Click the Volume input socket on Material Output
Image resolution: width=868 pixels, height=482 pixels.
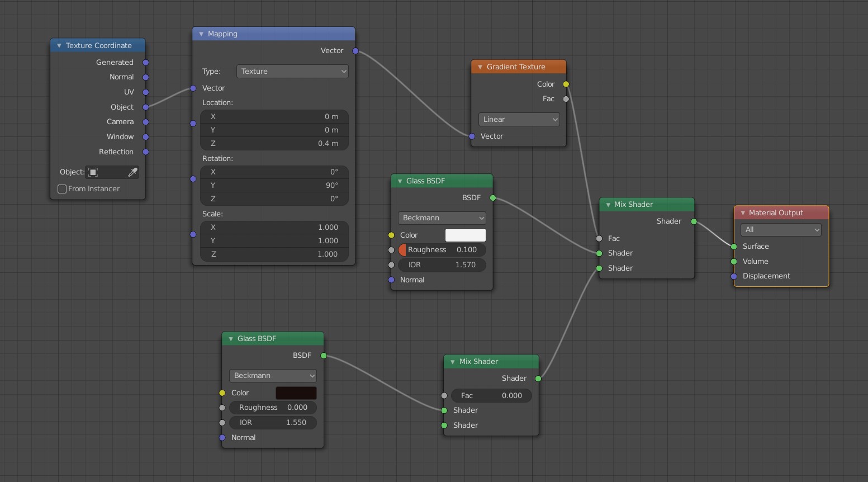[x=734, y=262]
